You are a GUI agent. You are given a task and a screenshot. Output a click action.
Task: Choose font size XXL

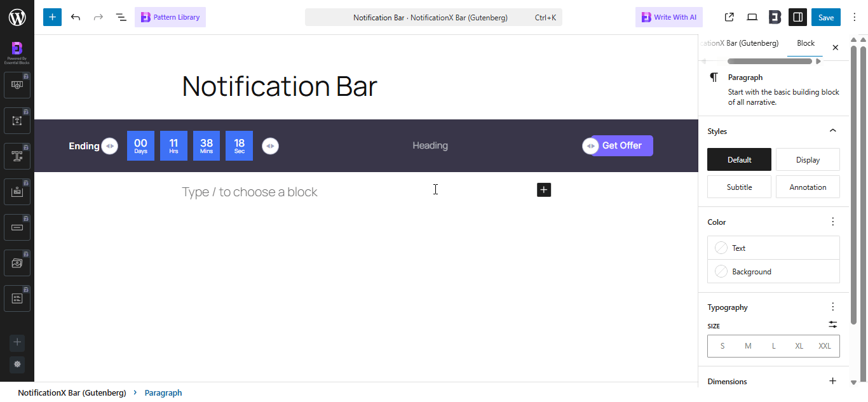click(825, 346)
